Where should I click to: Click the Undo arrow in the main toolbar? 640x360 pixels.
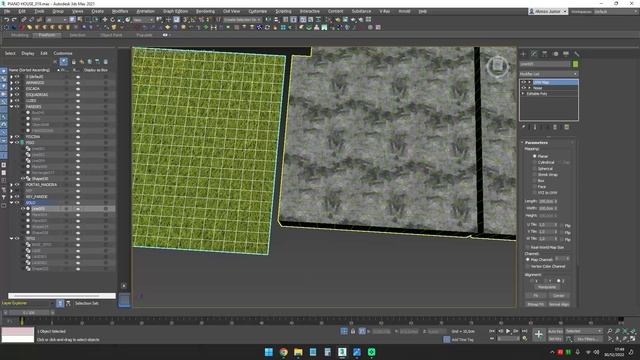pyautogui.click(x=7, y=20)
